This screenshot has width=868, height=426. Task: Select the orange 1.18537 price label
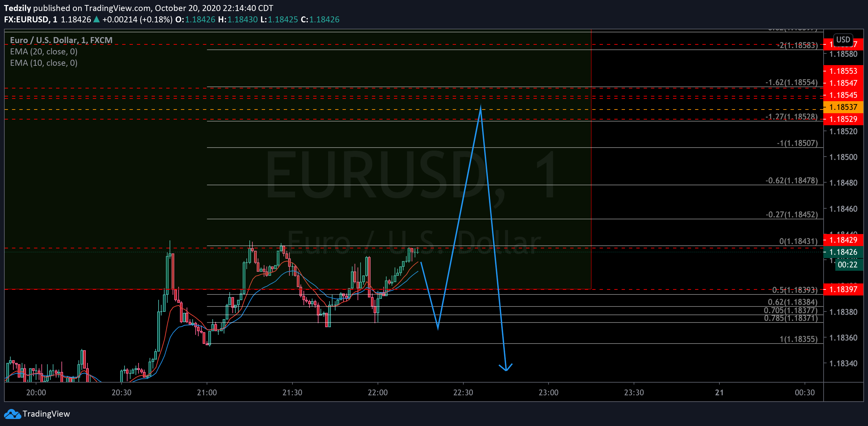[843, 107]
